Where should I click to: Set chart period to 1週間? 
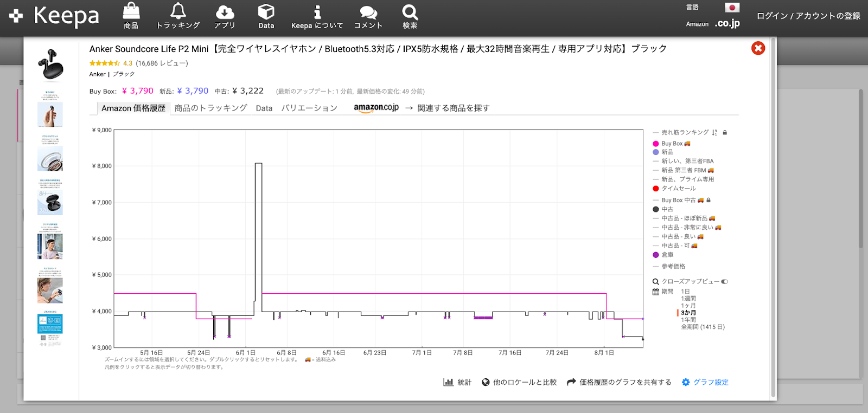click(x=688, y=299)
